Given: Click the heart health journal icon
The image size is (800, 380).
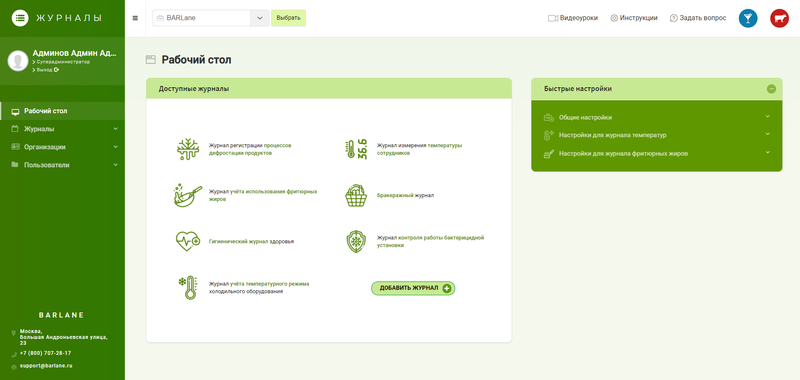Looking at the screenshot, I should [188, 241].
